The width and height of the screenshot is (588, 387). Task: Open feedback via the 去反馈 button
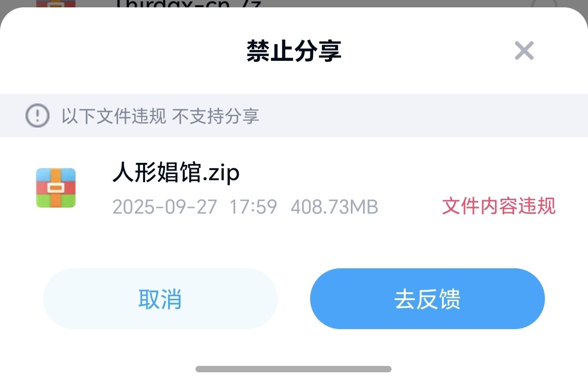427,299
